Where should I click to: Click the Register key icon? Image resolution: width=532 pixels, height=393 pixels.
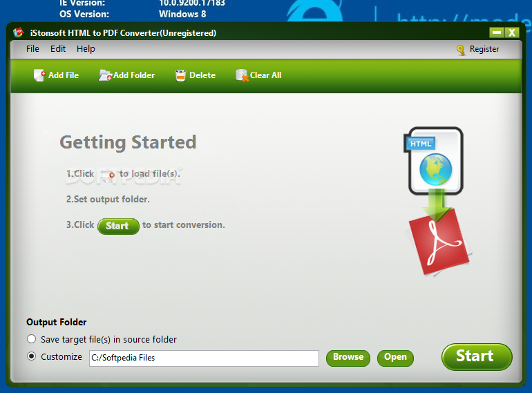[x=461, y=50]
